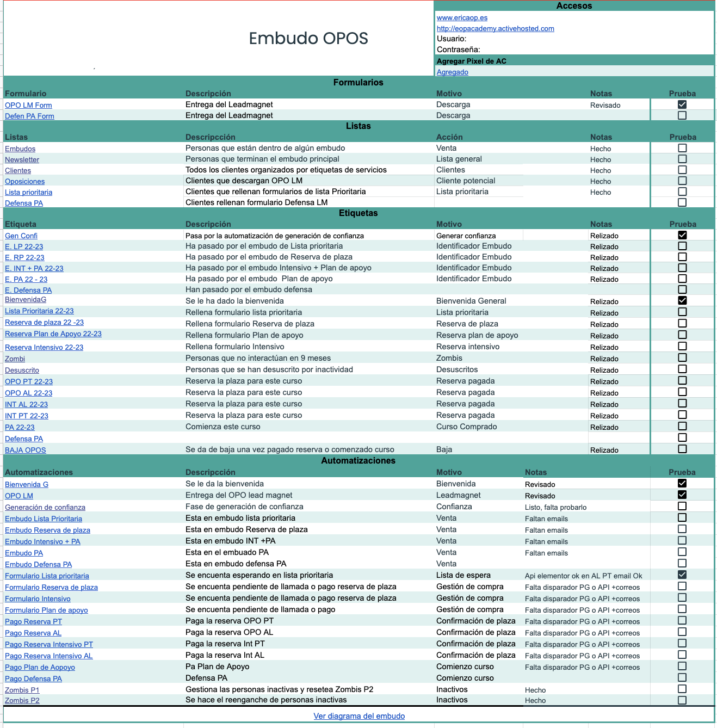The image size is (717, 728).
Task: Open the Pago Reserva Intensivo AL link
Action: click(49, 656)
